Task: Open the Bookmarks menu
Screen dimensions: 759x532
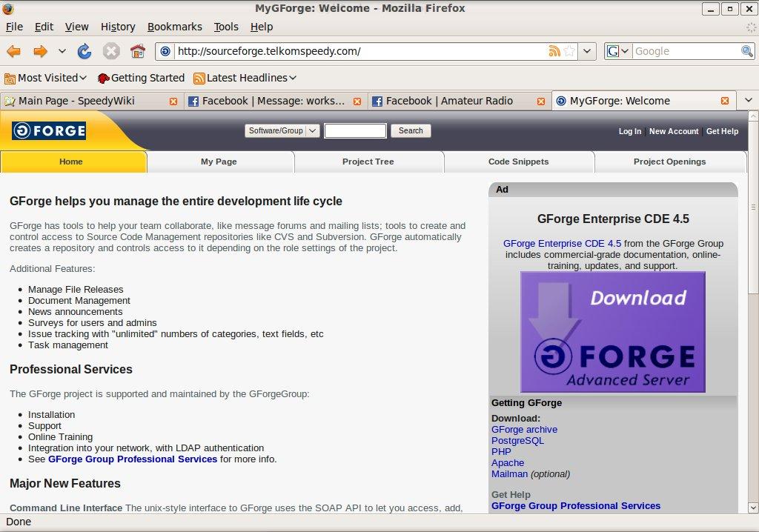Action: click(x=174, y=27)
